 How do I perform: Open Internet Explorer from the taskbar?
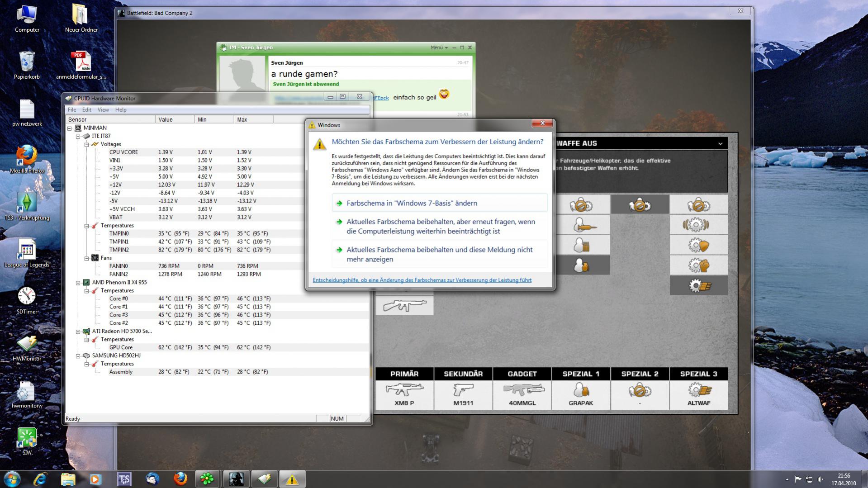pos(40,479)
